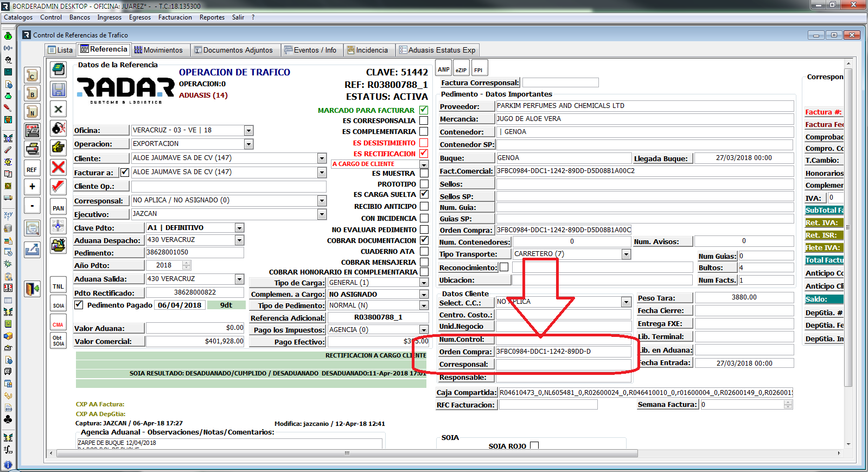Uncheck COBRAR DOCUMENTACION checkbox
Image resolution: width=868 pixels, height=472 pixels.
coord(424,240)
